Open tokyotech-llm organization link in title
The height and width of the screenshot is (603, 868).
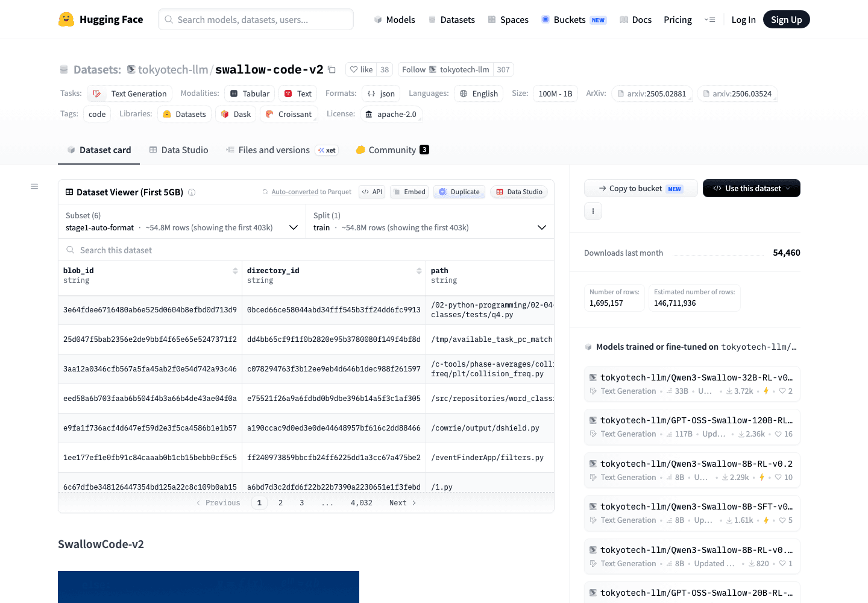pyautogui.click(x=173, y=69)
